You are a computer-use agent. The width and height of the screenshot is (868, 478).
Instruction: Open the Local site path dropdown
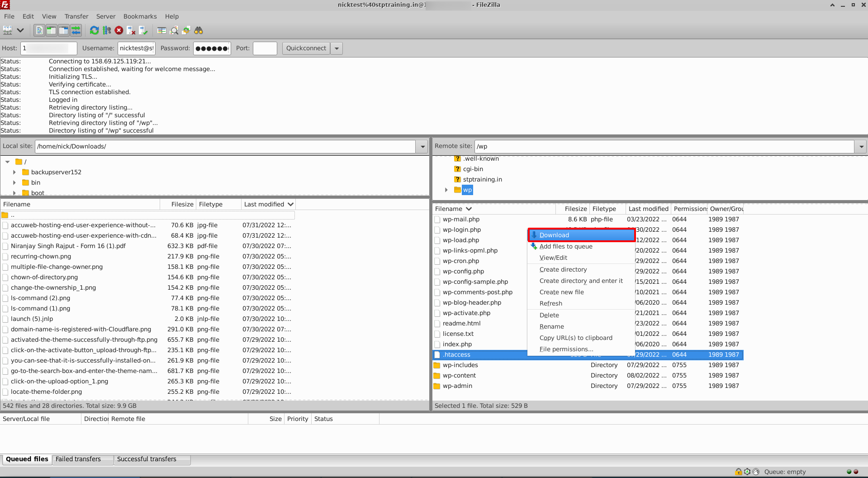pos(422,146)
